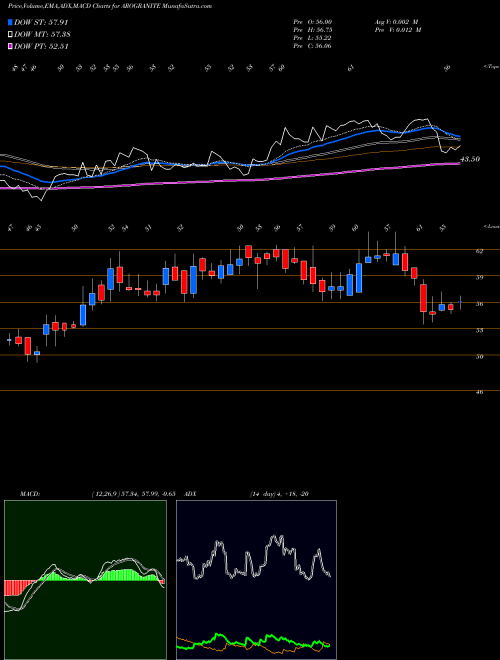The height and width of the screenshot is (660, 500).
Task: Click the ADX heading label
Action: point(190,494)
